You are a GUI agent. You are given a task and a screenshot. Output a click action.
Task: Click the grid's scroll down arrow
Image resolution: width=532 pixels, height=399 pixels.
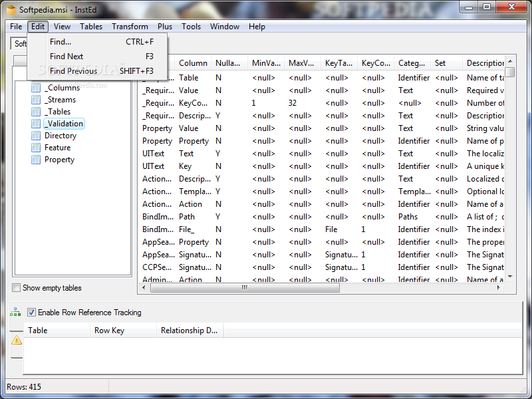click(x=510, y=277)
